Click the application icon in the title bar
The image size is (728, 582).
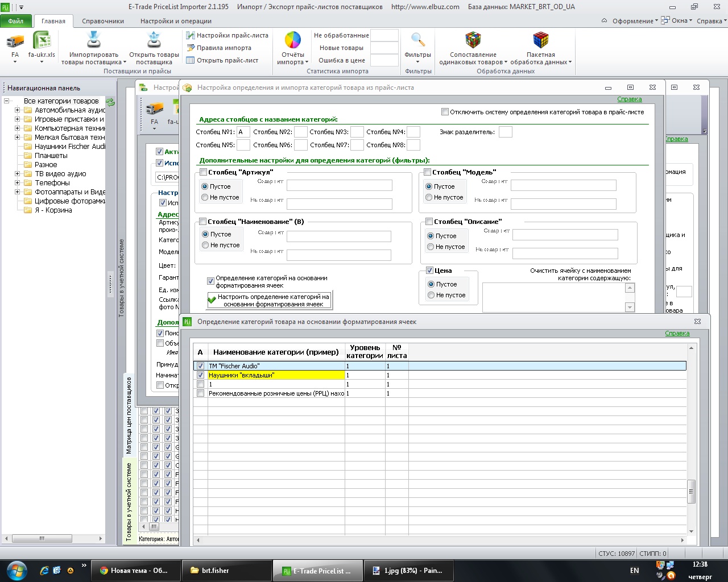(x=6, y=7)
